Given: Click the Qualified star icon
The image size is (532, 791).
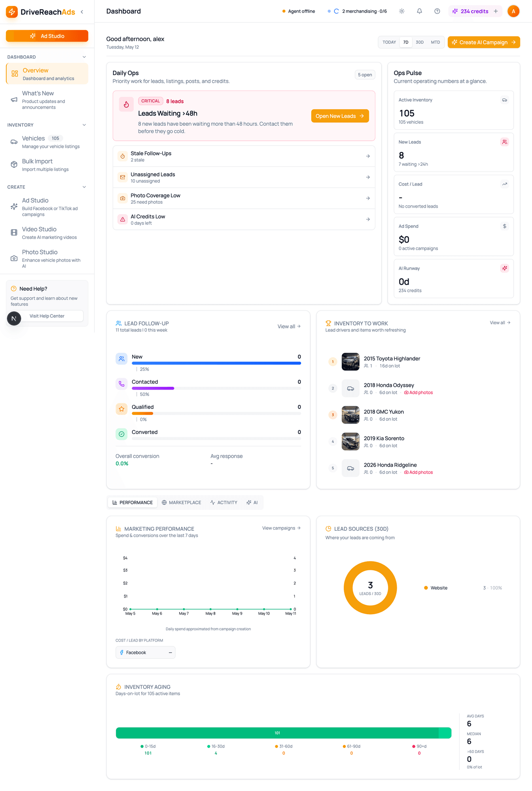Looking at the screenshot, I should click(x=121, y=409).
